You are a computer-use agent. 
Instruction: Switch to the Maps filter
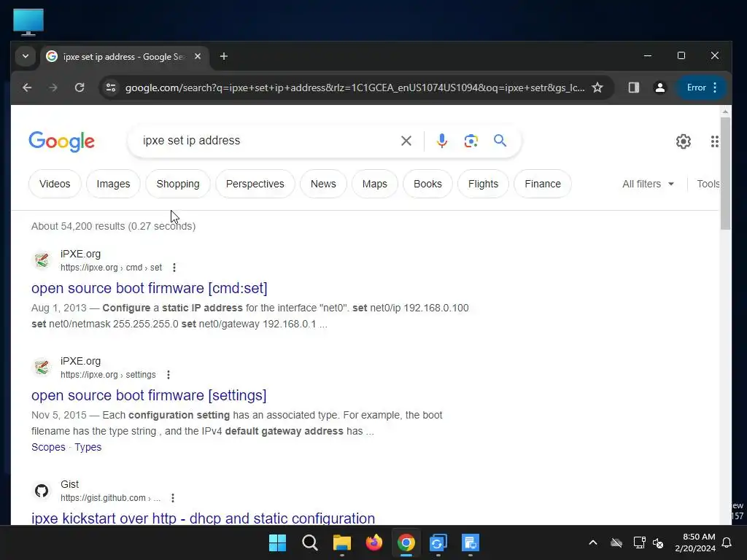375,184
